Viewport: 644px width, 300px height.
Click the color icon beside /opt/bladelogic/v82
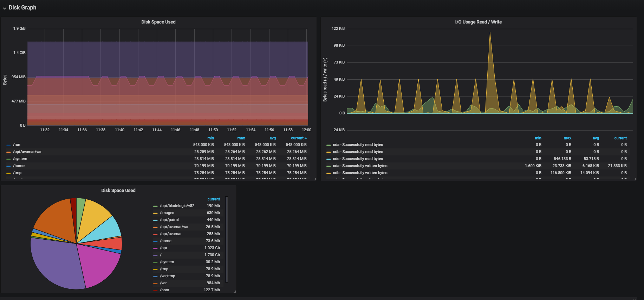point(155,206)
